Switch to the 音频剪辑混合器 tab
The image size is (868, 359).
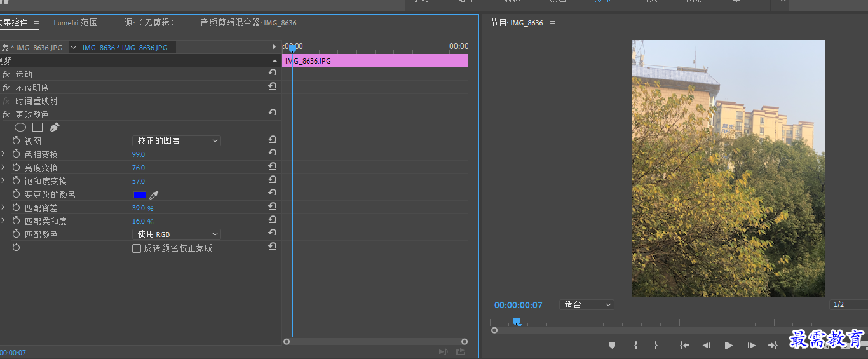point(248,23)
